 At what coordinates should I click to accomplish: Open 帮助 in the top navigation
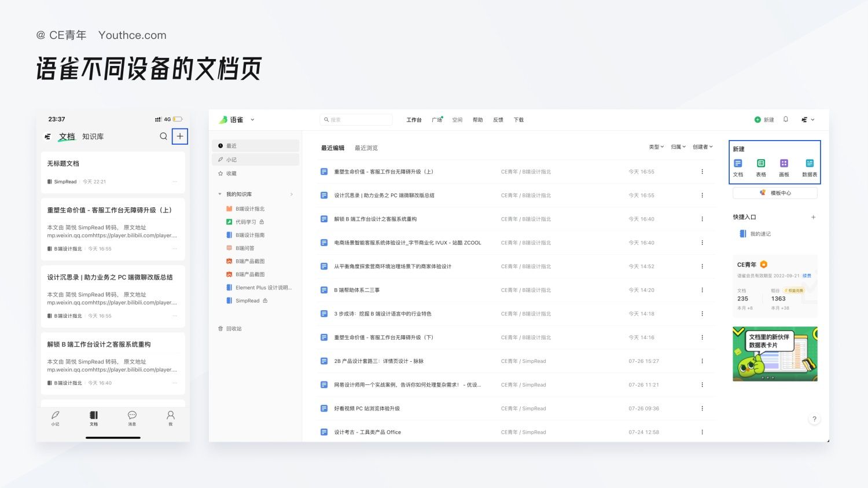477,120
